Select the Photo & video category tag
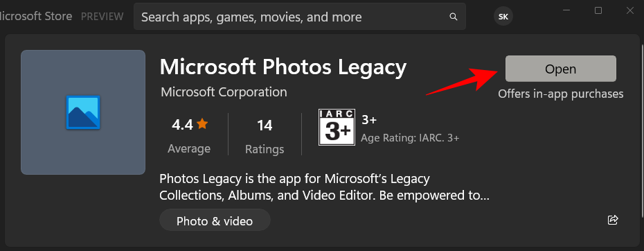The width and height of the screenshot is (644, 251). 215,220
